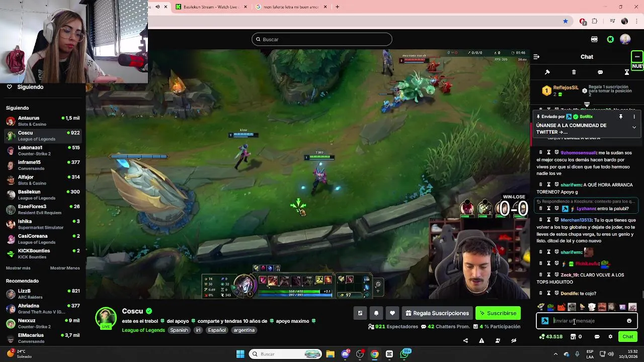View 43.518 channel points balance
Viewport: 644px width, 362px height.
tap(550, 337)
